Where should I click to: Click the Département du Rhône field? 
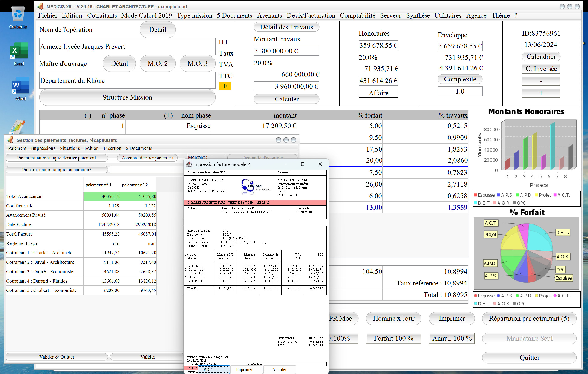[127, 80]
